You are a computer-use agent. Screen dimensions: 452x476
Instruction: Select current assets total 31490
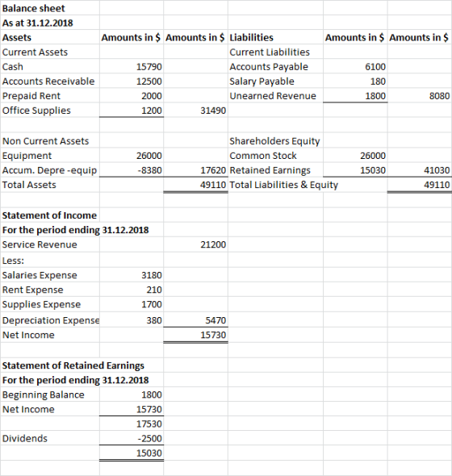213,111
